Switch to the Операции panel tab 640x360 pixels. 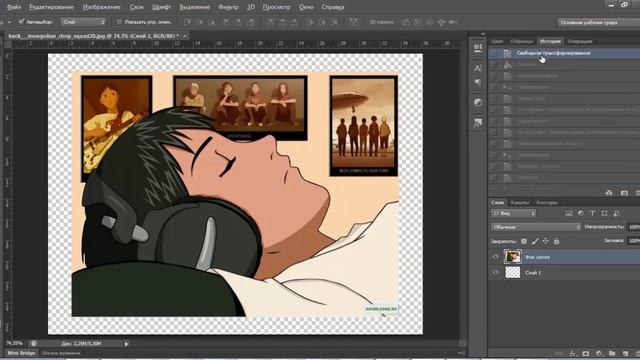[x=580, y=41]
